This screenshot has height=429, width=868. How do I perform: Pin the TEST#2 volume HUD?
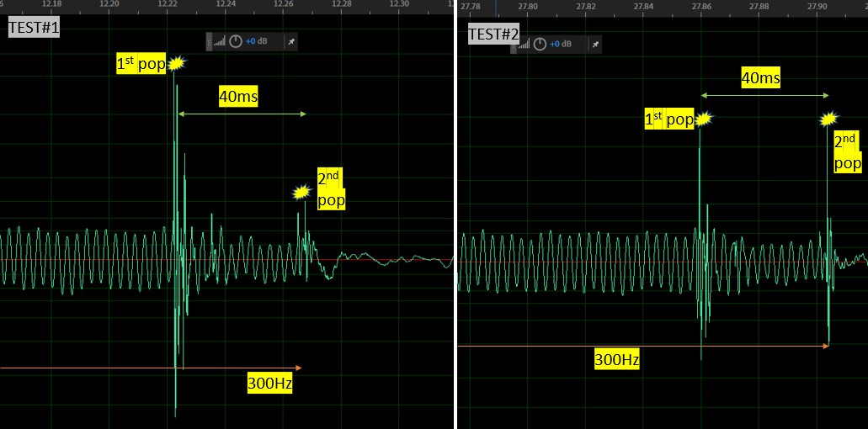click(x=595, y=45)
